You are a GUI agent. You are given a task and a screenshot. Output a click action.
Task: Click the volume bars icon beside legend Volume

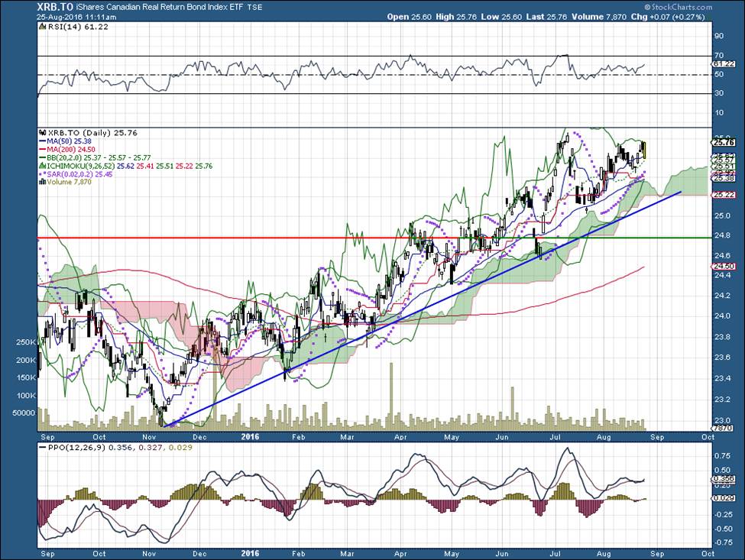point(42,181)
